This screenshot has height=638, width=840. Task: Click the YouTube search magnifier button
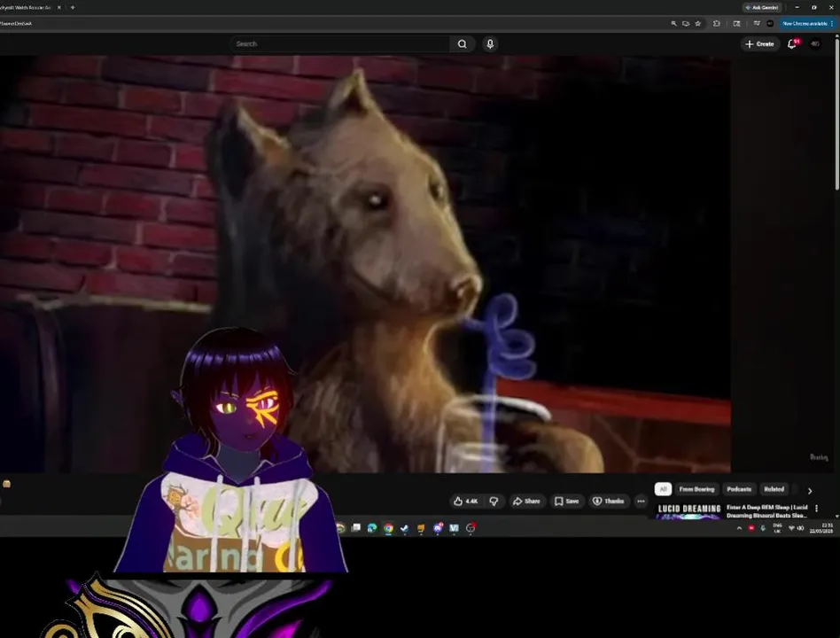tap(462, 44)
